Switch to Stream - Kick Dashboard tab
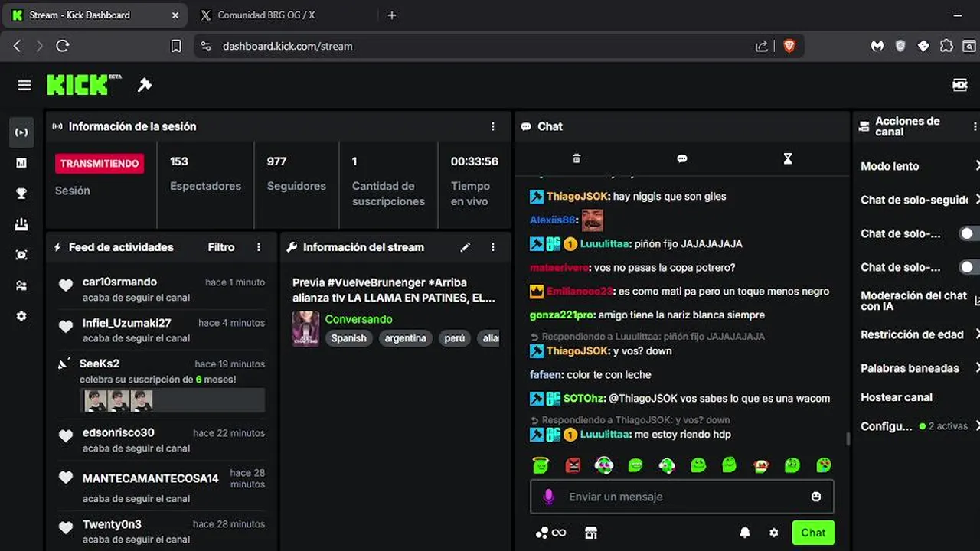 96,15
